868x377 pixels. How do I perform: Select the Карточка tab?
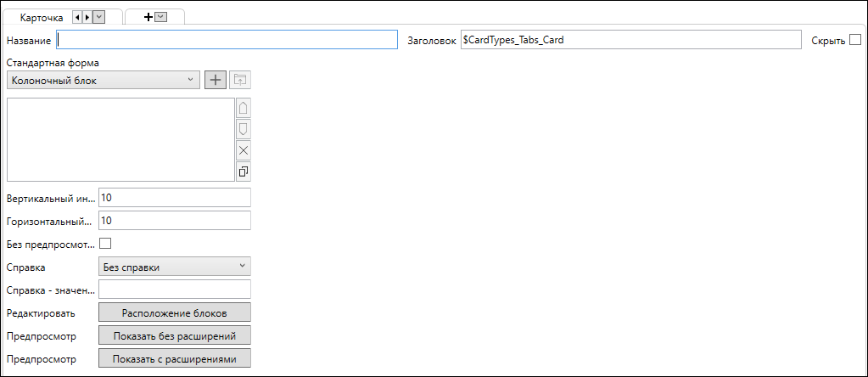(x=42, y=17)
